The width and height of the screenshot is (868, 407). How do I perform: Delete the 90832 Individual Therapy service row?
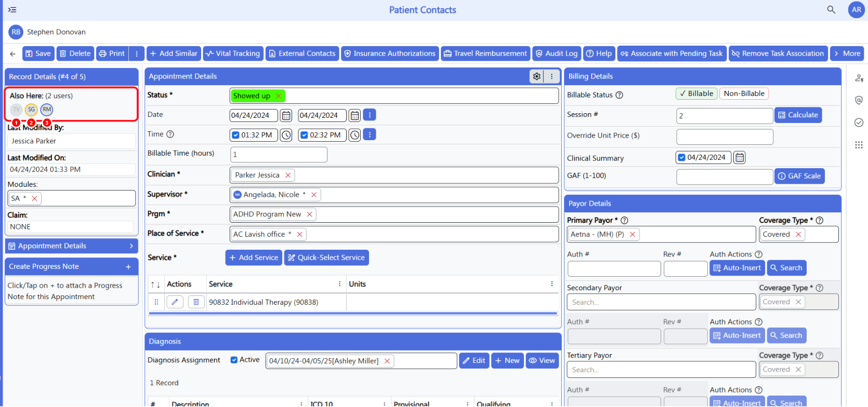tap(196, 302)
